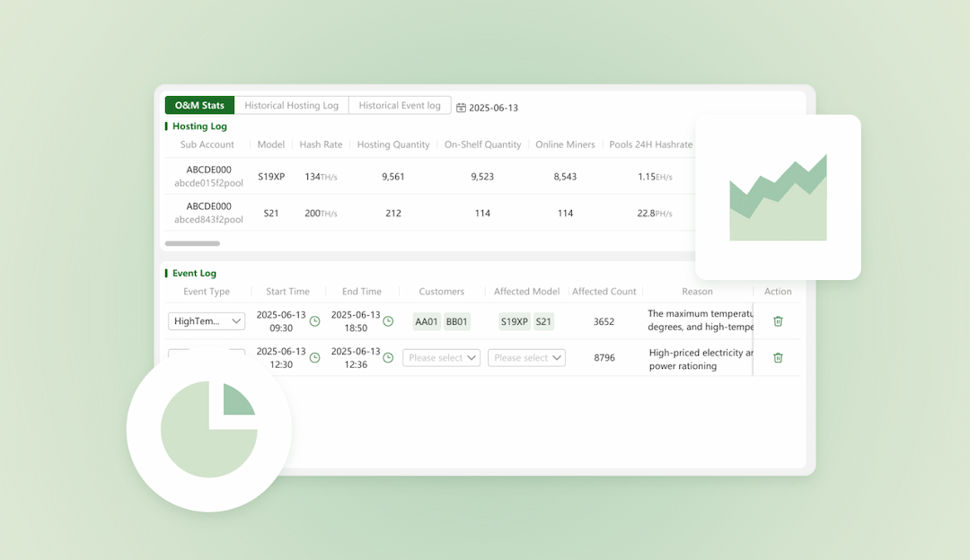Click the date field showing 2025-06-13
This screenshot has width=970, height=560.
tap(493, 107)
